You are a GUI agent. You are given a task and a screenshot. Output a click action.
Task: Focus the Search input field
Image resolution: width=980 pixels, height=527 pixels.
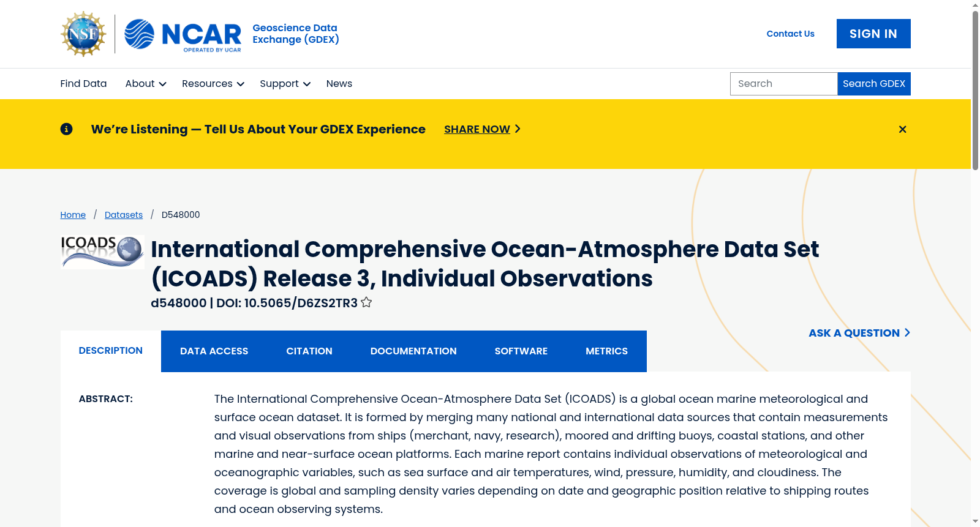[x=783, y=84]
